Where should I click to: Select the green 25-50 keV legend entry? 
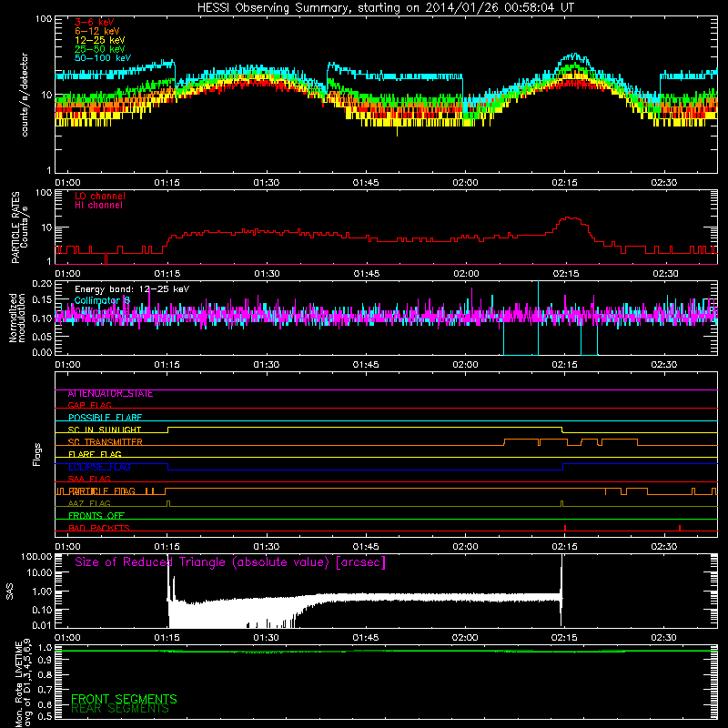100,49
